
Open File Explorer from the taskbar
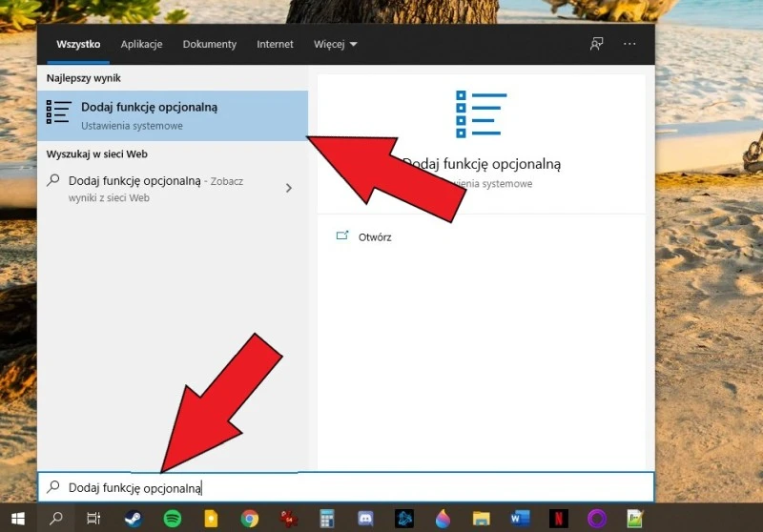pos(482,519)
